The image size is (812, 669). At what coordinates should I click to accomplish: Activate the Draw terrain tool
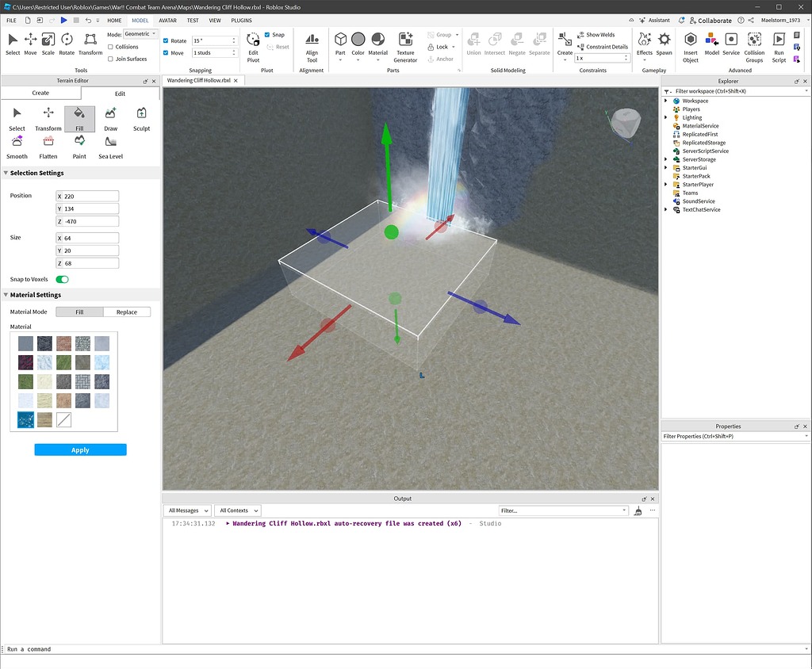click(110, 120)
